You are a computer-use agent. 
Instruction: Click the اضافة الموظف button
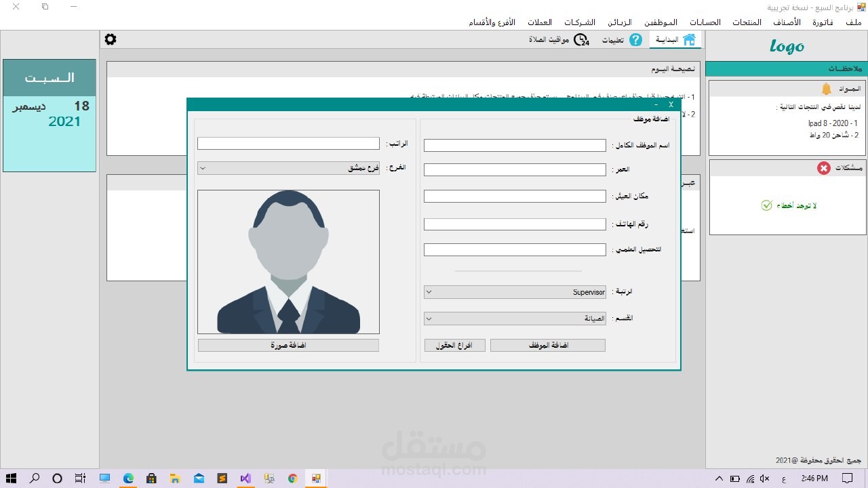[547, 345]
